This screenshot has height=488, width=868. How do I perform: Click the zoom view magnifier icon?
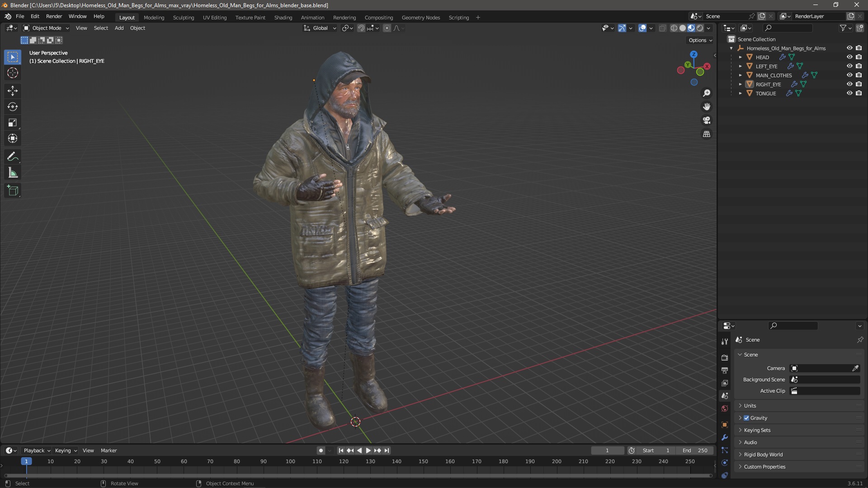pos(707,93)
